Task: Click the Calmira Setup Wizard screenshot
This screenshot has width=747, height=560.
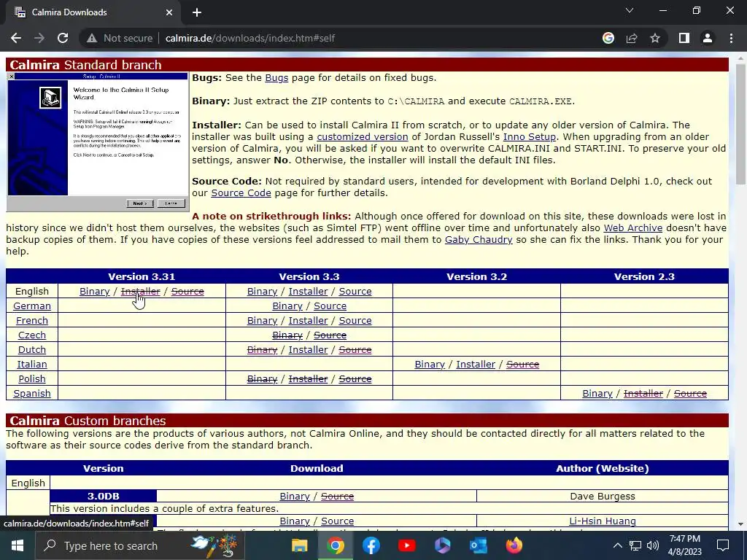Action: click(x=98, y=142)
